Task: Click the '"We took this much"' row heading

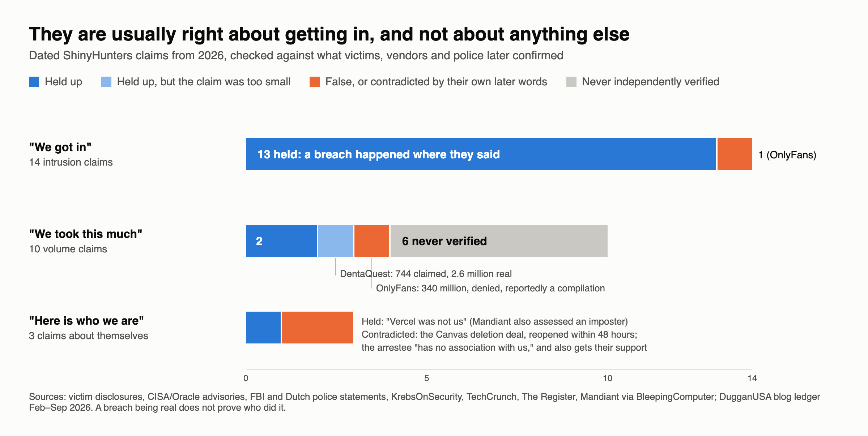Action: click(86, 234)
